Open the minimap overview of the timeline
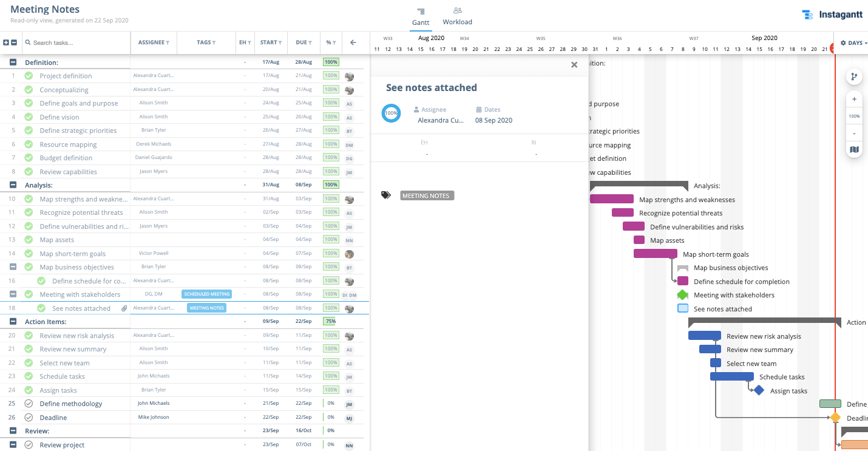Image resolution: width=868 pixels, height=451 pixels. coord(854,149)
